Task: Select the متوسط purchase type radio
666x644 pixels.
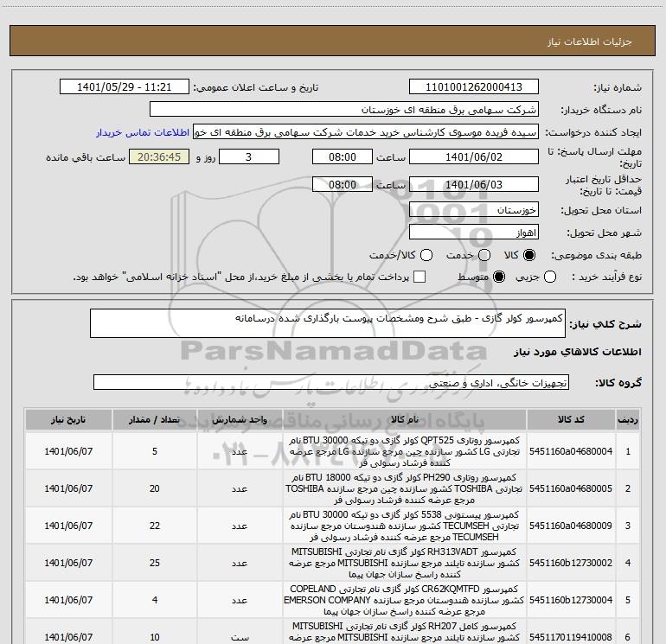Action: coord(498,277)
